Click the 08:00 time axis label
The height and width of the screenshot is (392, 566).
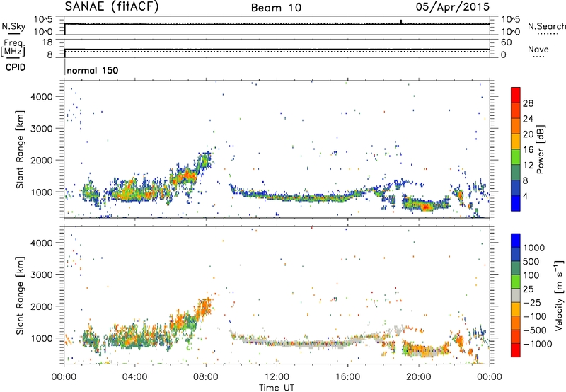coord(206,377)
